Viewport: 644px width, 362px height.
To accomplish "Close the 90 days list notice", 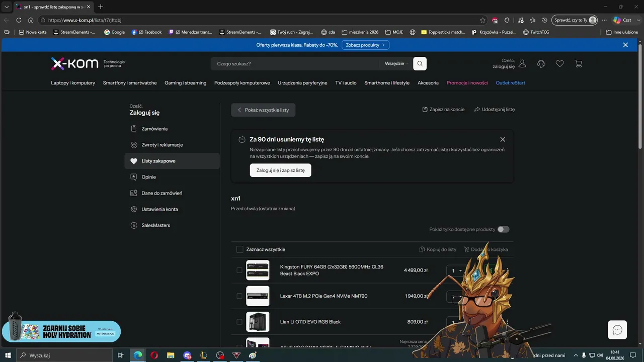I will (x=503, y=139).
